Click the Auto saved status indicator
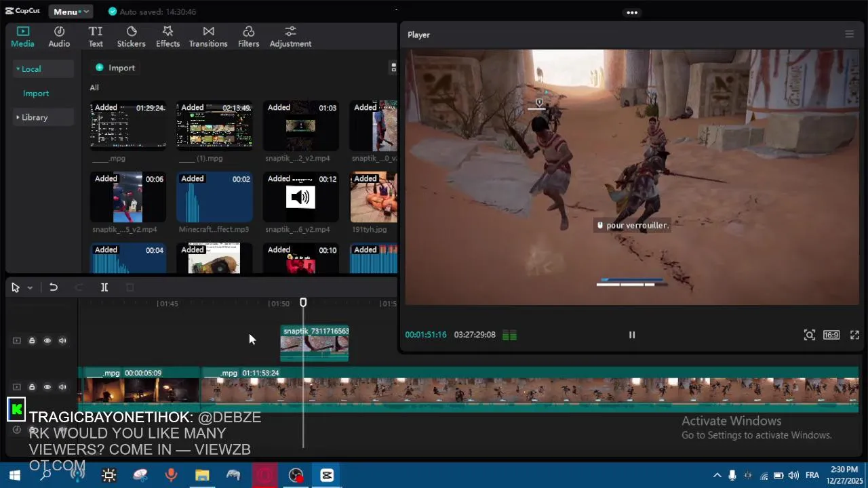The width and height of the screenshot is (868, 488). pos(152,12)
